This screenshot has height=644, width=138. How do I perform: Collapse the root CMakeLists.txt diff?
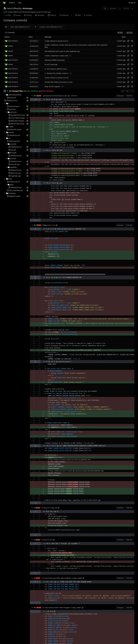[32, 225]
